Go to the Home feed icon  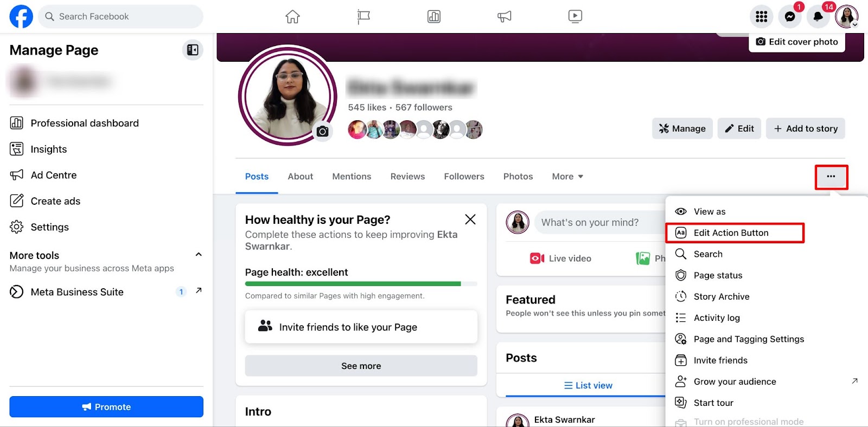[x=292, y=17]
